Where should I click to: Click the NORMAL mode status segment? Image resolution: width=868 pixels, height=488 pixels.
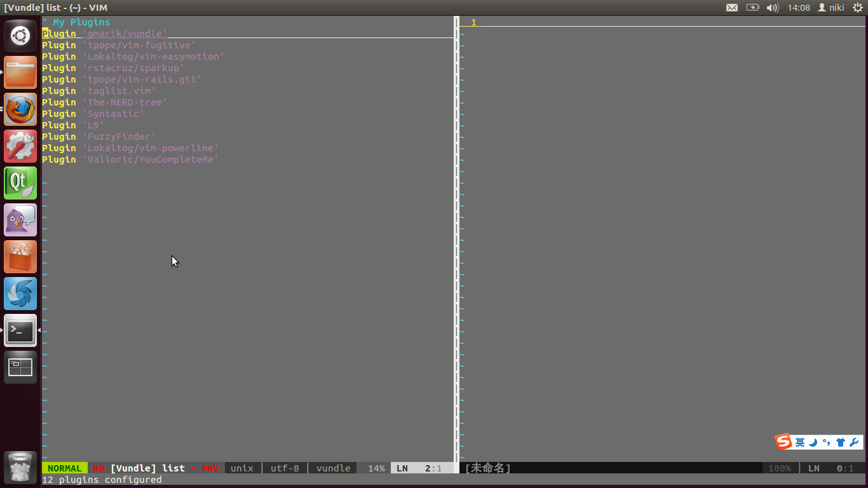(x=65, y=468)
